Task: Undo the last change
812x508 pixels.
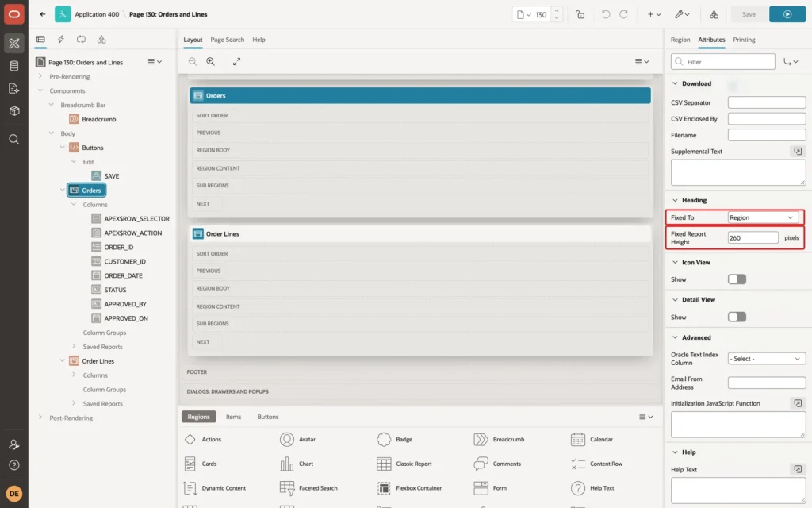Action: (605, 14)
